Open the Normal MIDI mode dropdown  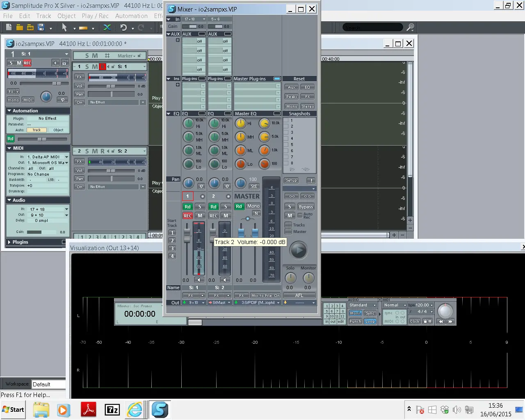tap(395, 305)
